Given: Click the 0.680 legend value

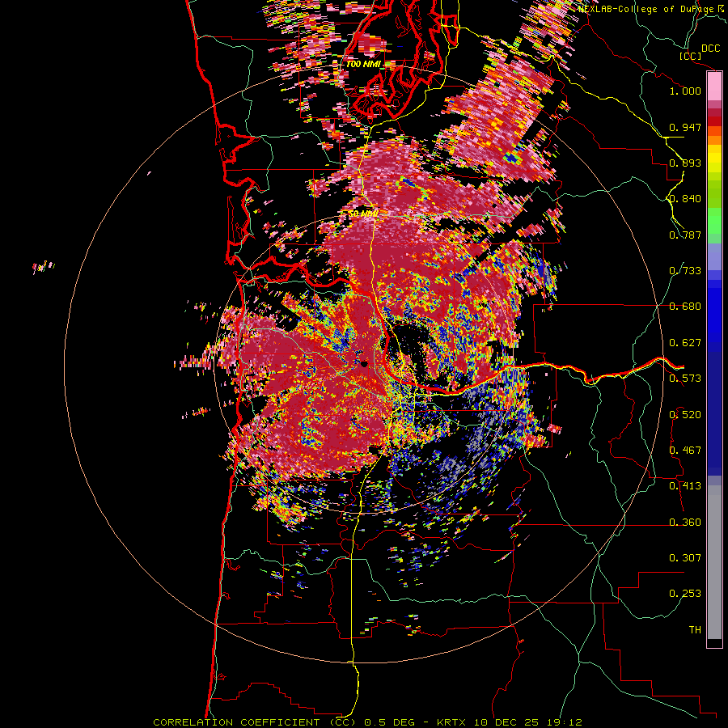Looking at the screenshot, I should click(x=685, y=307).
